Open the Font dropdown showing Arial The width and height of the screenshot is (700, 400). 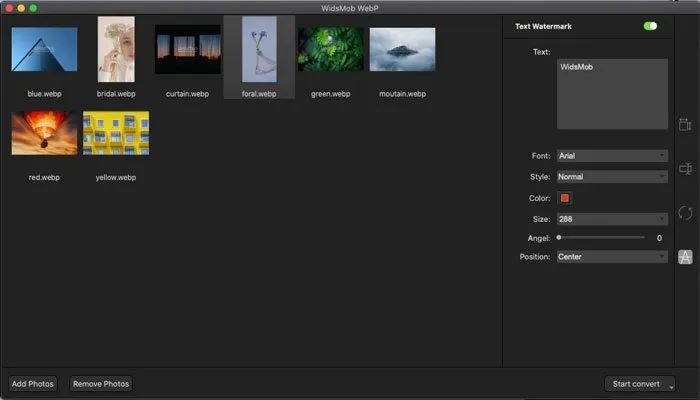tap(612, 156)
